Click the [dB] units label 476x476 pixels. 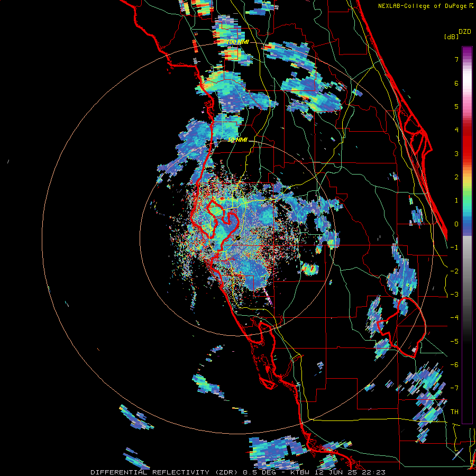[452, 36]
